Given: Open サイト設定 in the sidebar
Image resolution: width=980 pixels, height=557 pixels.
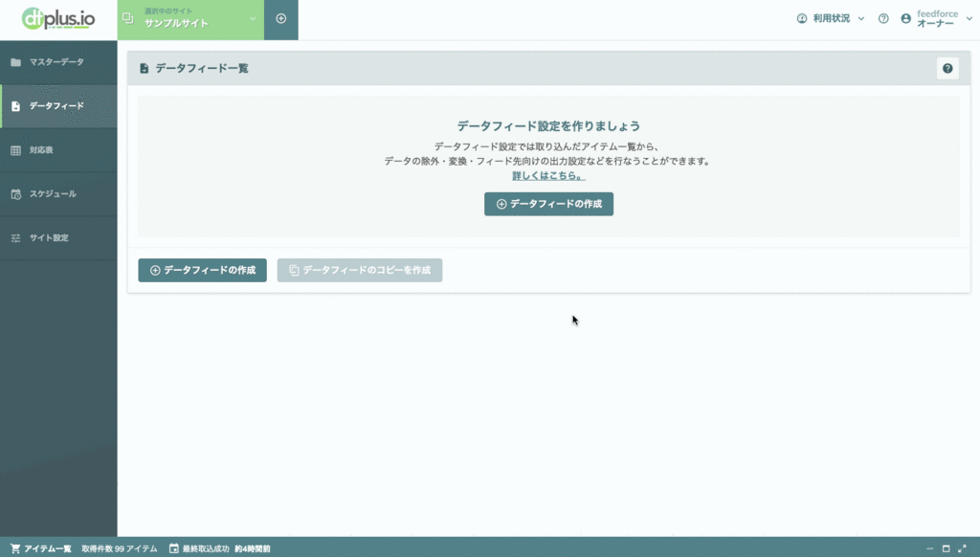Looking at the screenshot, I should (58, 237).
